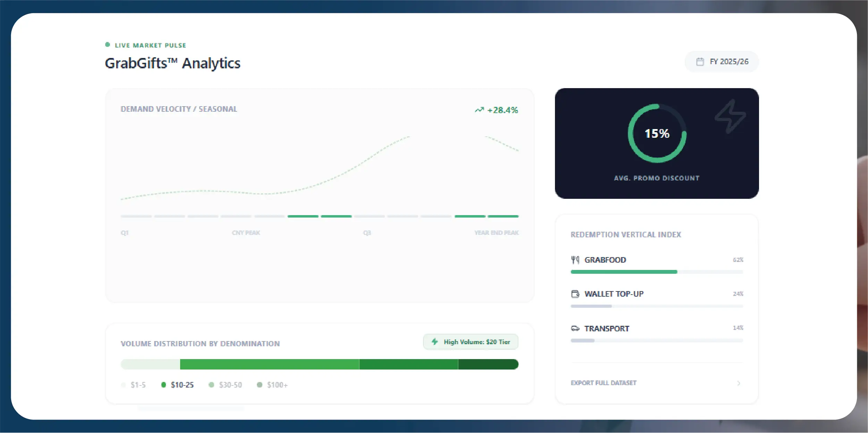Select the CNY Peak axis label
868x433 pixels.
[x=246, y=233]
